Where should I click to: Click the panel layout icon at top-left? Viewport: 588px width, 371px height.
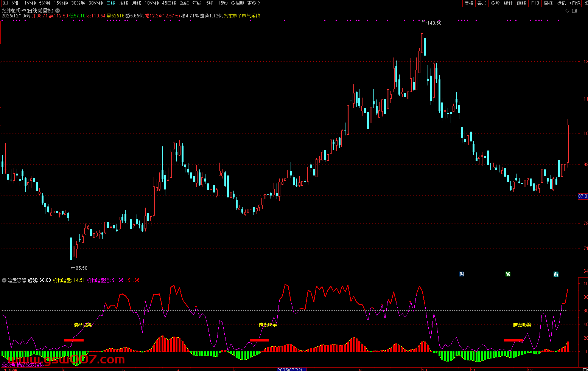(5, 3)
